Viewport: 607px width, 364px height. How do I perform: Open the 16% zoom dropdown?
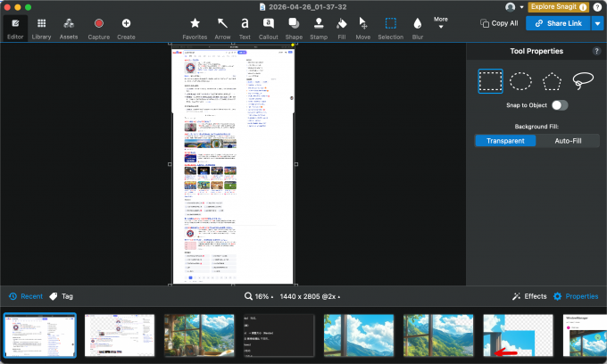(259, 296)
